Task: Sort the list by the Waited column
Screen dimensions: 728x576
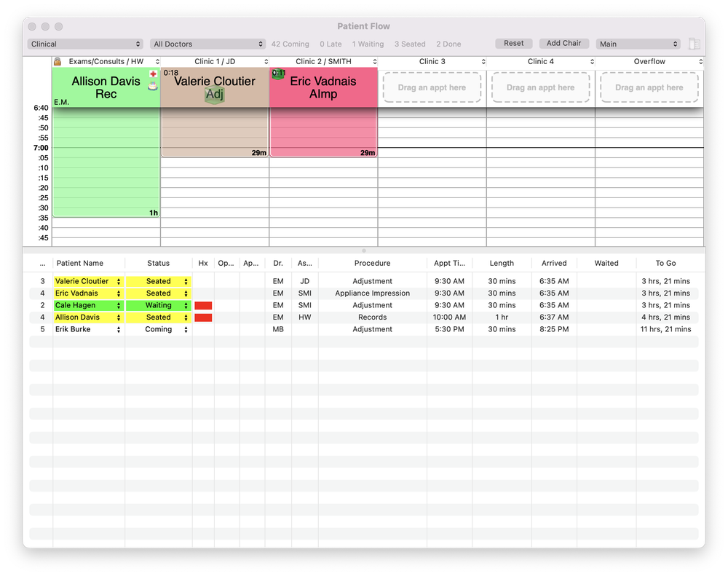Action: tap(606, 264)
